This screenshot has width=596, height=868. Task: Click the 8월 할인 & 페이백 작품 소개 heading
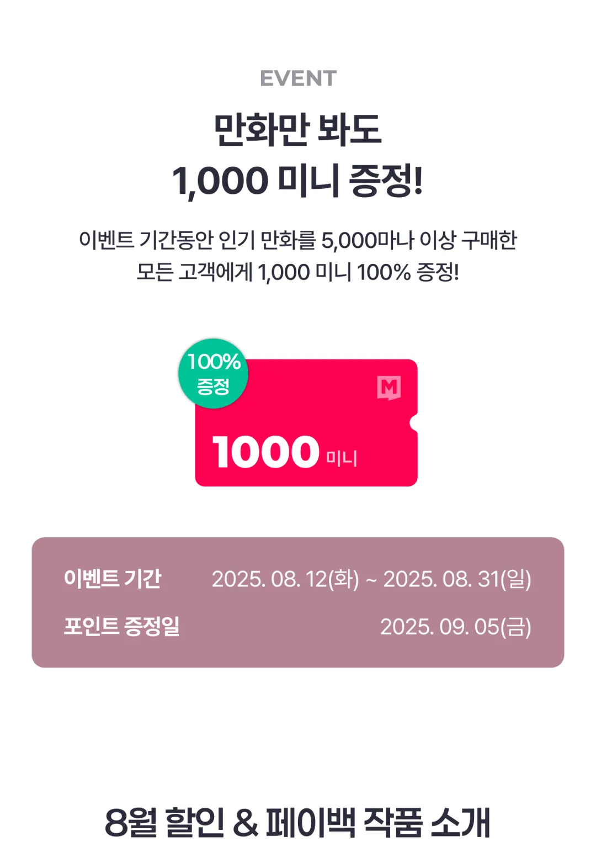pyautogui.click(x=297, y=823)
